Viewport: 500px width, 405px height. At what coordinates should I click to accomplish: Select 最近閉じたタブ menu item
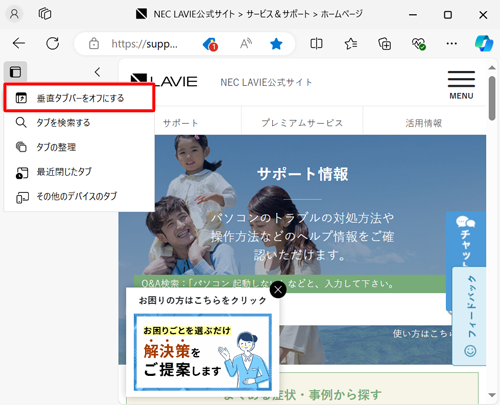pyautogui.click(x=79, y=172)
